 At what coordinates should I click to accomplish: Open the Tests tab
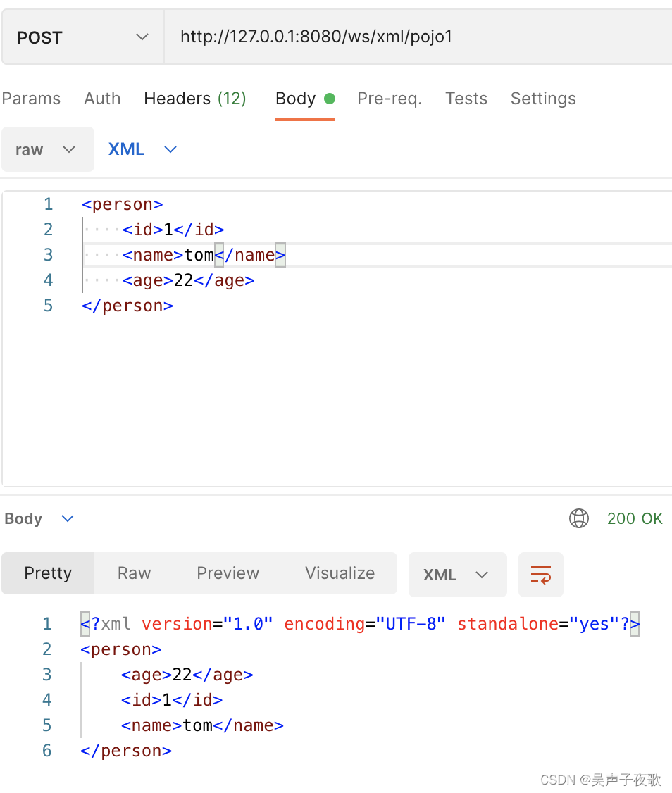coord(466,98)
